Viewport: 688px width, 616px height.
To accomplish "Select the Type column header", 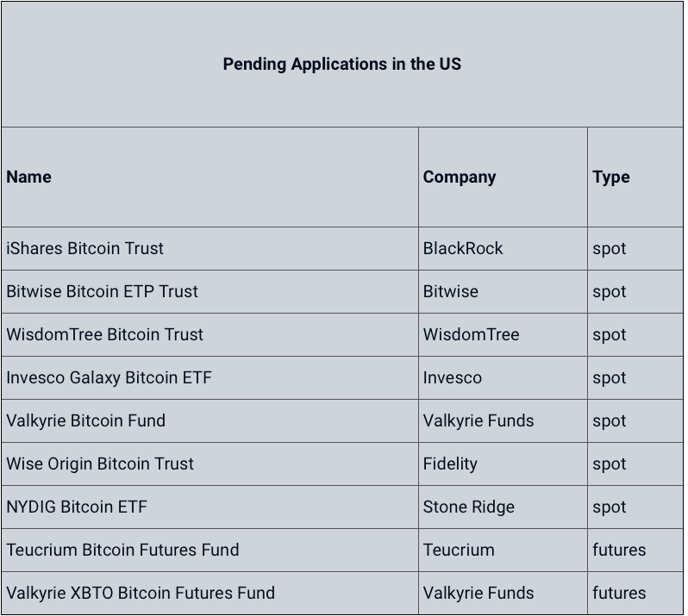I will (610, 177).
